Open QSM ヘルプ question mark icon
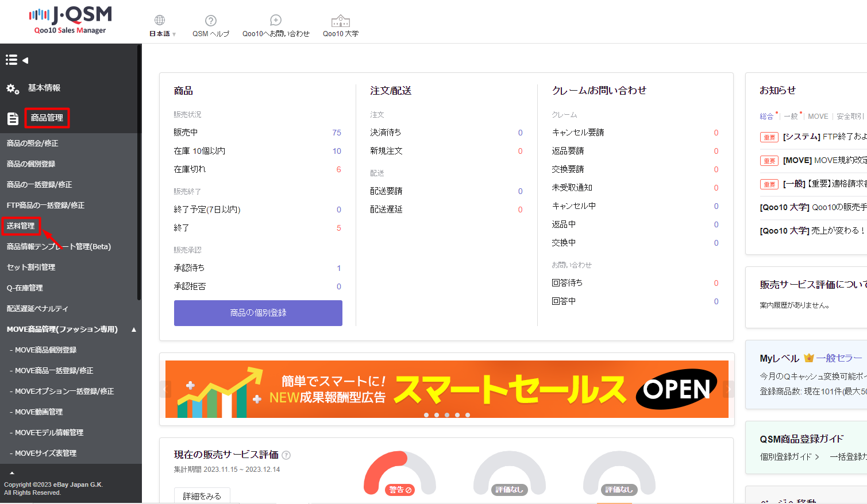867x504 pixels. (211, 21)
